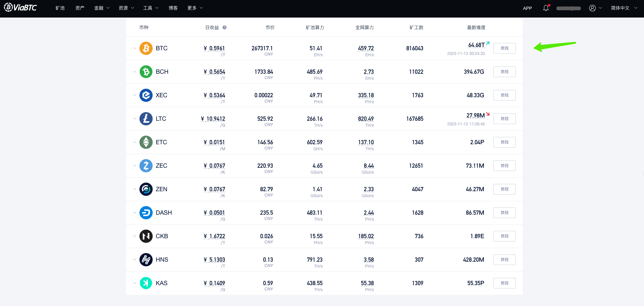The width and height of the screenshot is (644, 306).
Task: Click the 教程 button for XEC
Action: tap(505, 95)
